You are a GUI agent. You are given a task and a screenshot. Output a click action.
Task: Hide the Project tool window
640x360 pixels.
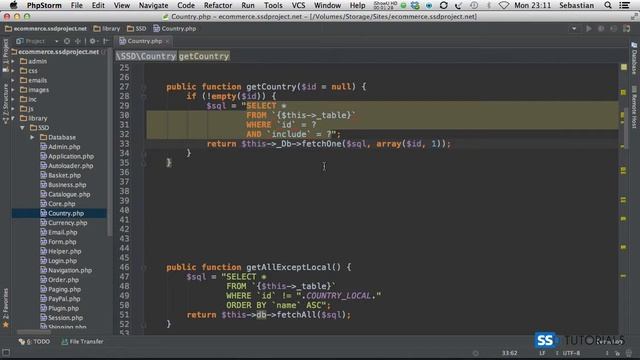tap(106, 41)
